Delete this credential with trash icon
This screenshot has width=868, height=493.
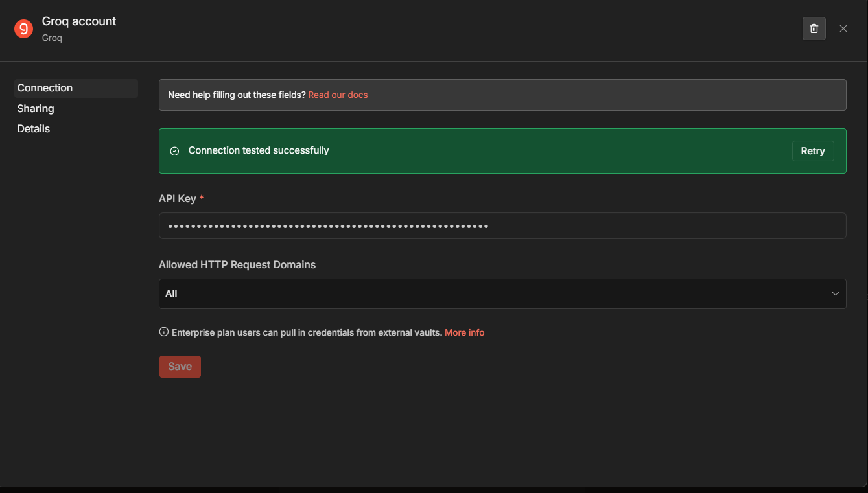click(814, 29)
